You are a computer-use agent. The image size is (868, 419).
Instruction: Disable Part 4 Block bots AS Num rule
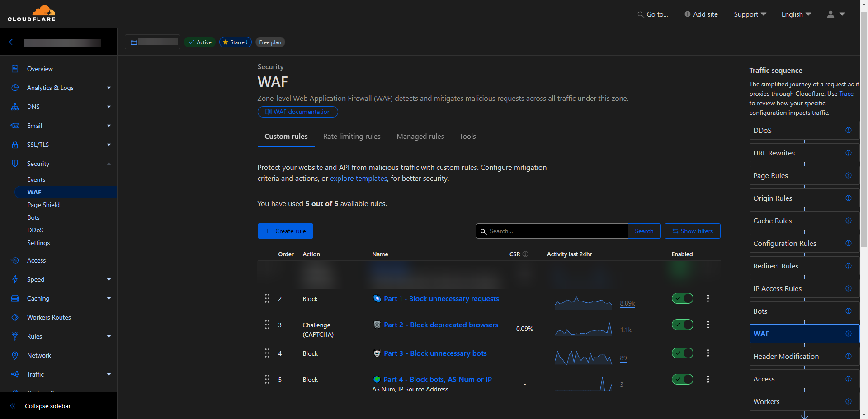(682, 379)
